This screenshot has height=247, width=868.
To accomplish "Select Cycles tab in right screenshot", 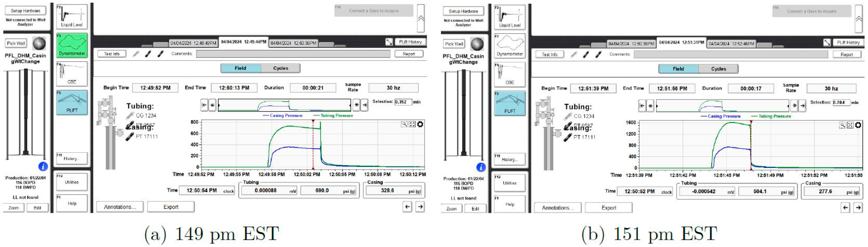I will click(x=718, y=69).
